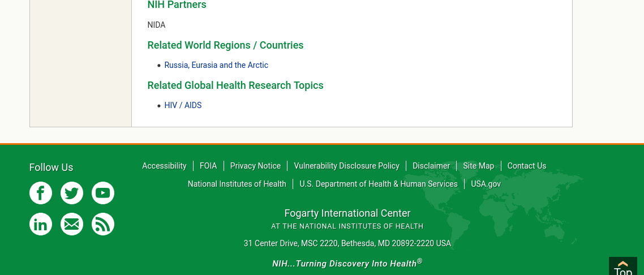
Task: Click the NIH Partners heading
Action: pyautogui.click(x=177, y=5)
